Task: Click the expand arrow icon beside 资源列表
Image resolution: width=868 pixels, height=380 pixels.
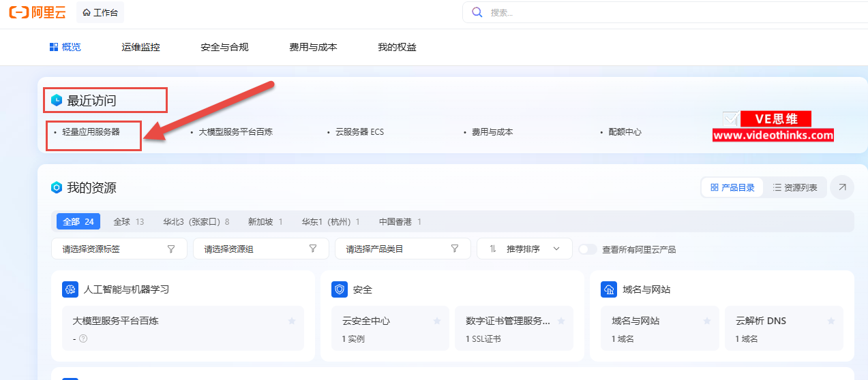Action: pos(842,187)
